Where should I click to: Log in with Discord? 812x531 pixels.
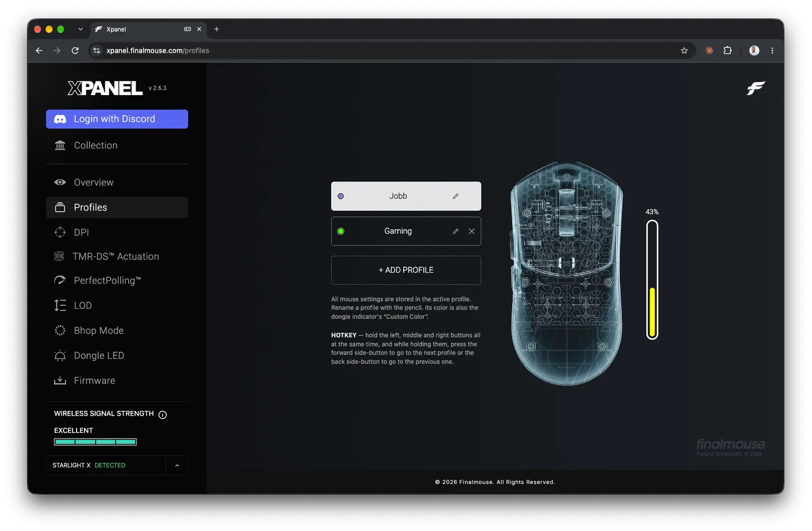click(117, 119)
